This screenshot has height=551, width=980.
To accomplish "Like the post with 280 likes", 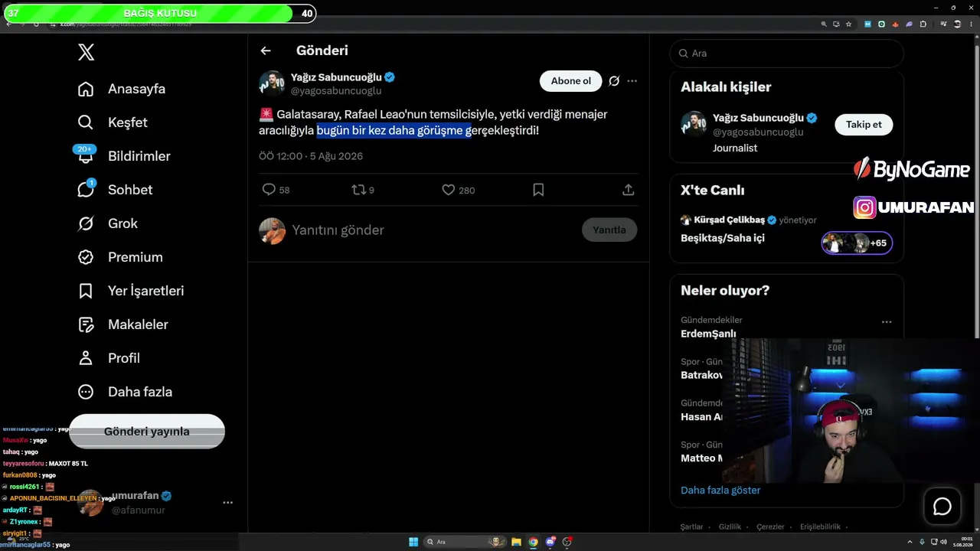I will coord(449,190).
